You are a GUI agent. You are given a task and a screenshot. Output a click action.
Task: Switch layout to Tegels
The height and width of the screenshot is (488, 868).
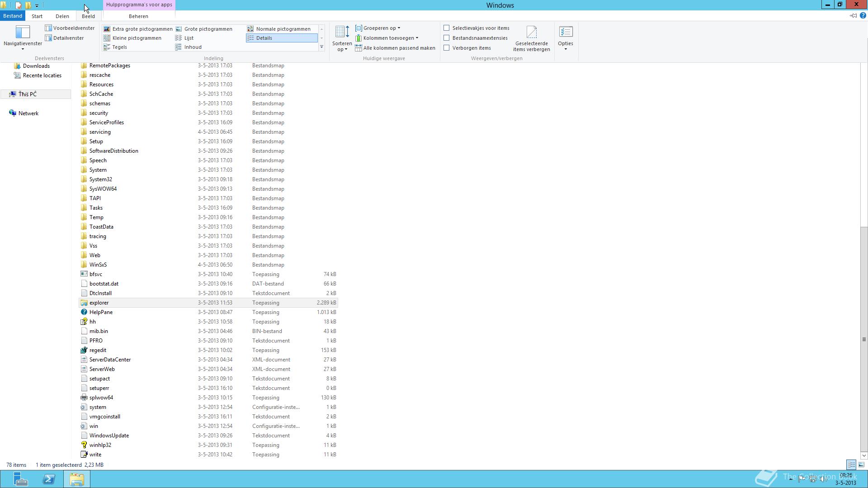tap(115, 47)
